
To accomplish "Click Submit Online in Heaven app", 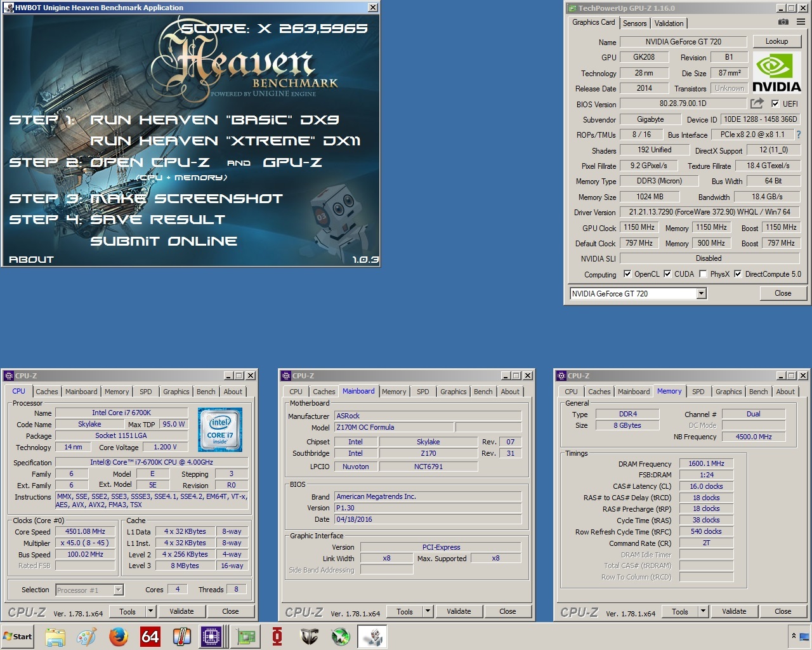I will tap(164, 241).
